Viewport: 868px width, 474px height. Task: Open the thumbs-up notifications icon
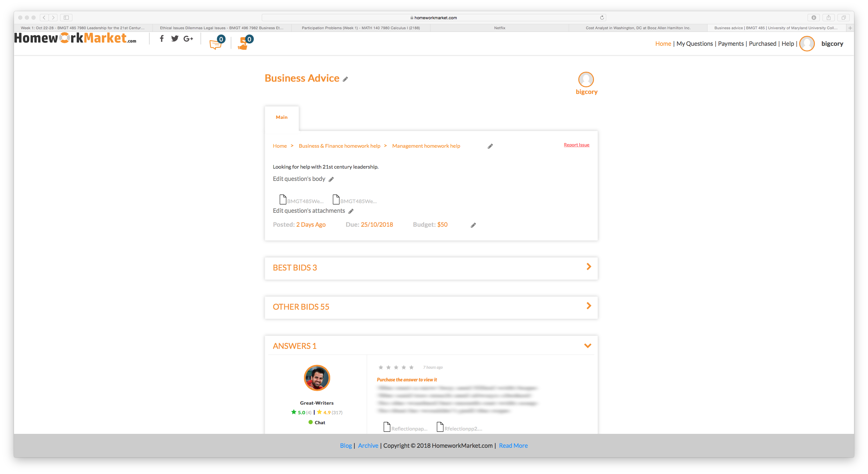tap(245, 43)
